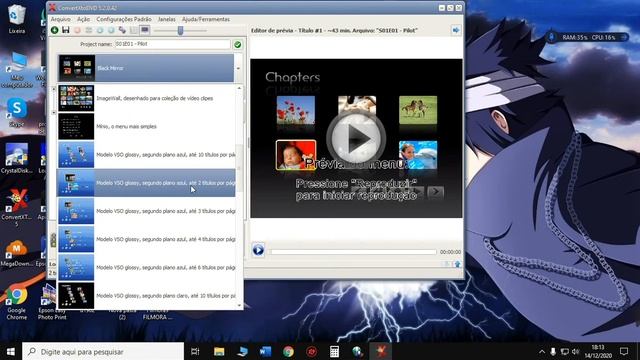Click the volume speaker tray icon
The width and height of the screenshot is (640, 360).
[x=576, y=351]
